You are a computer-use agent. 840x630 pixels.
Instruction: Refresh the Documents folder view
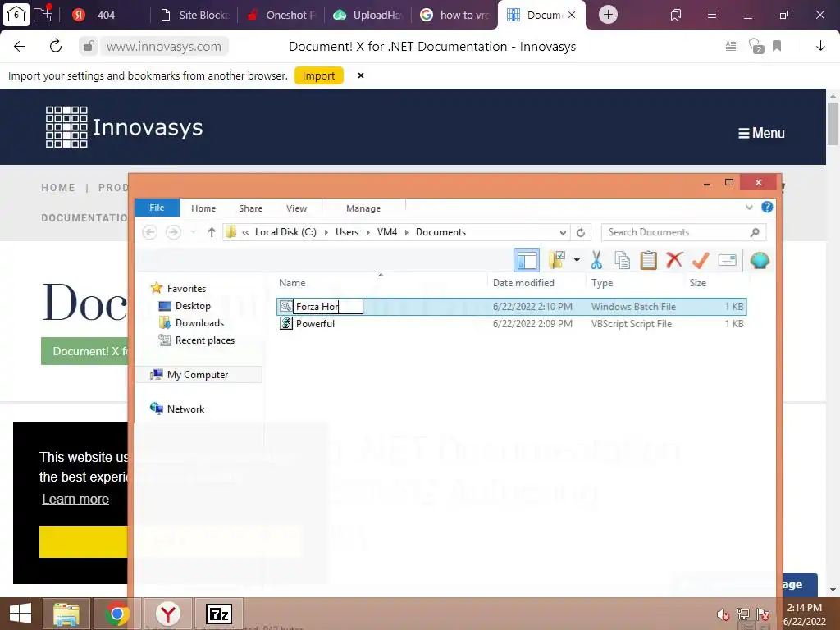(581, 232)
